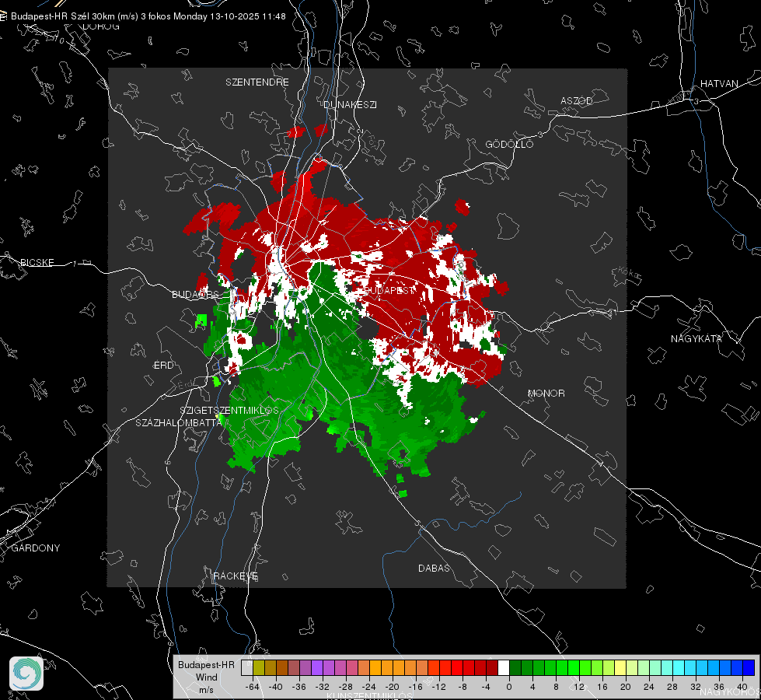
Task: Click the BUDAÖRS city label
Action: click(x=195, y=295)
